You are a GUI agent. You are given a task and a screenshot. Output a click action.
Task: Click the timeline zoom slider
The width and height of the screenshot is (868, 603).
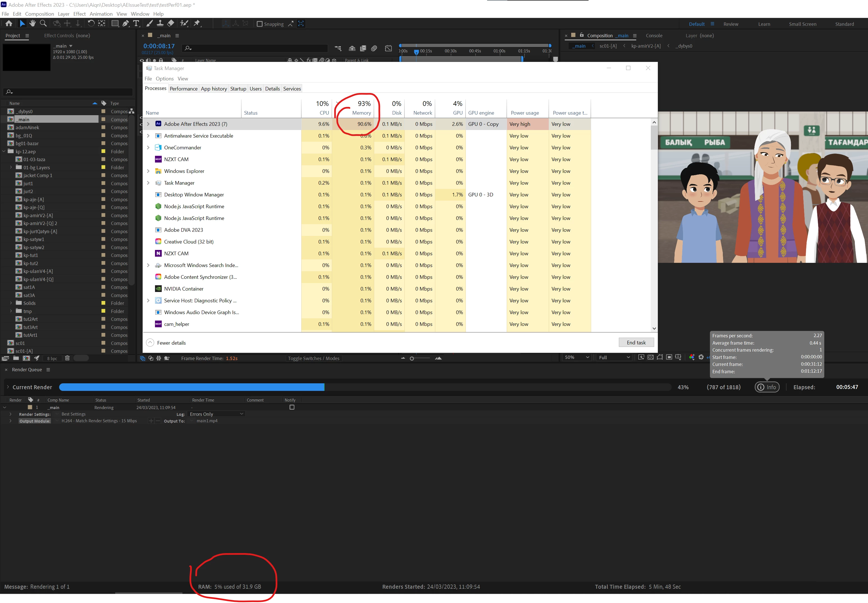coord(412,358)
